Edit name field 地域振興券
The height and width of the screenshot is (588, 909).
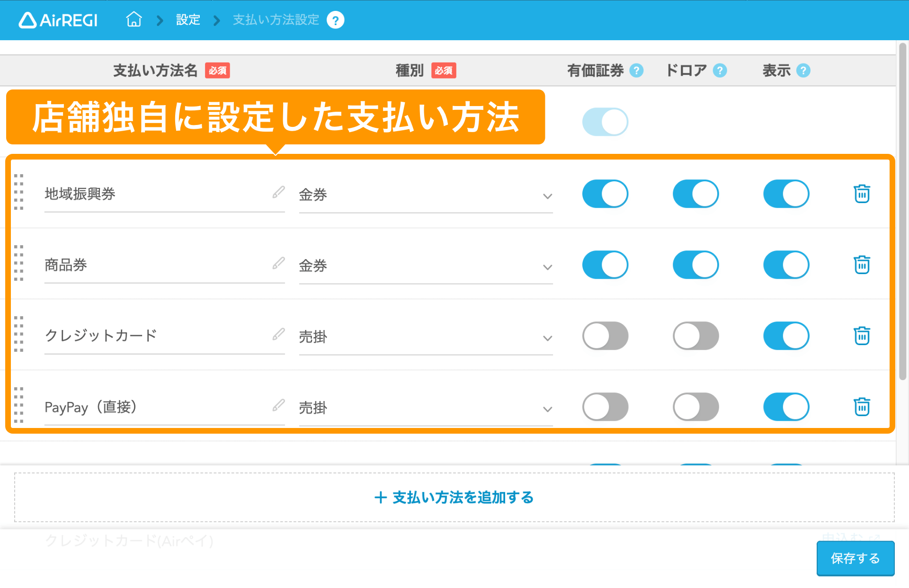164,194
